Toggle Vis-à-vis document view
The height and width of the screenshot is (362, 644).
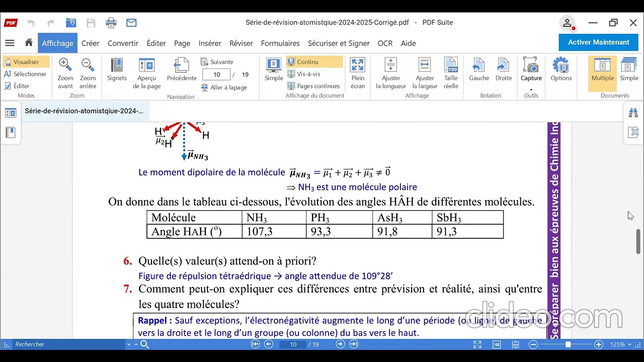tap(303, 74)
